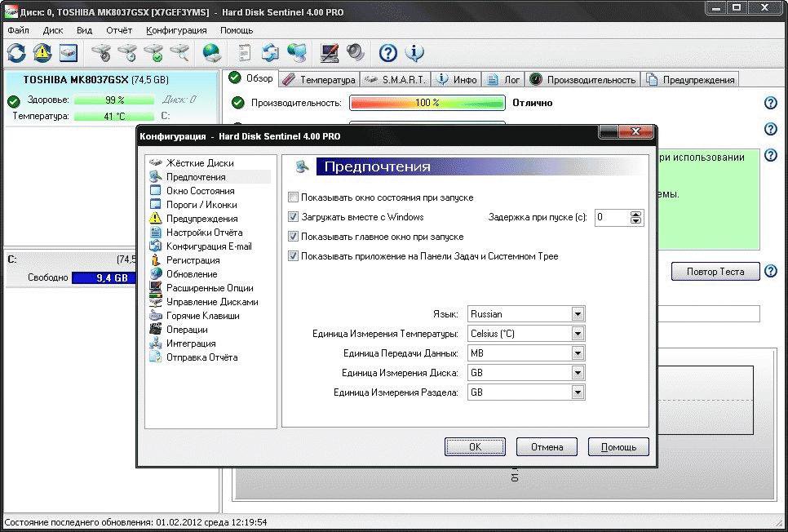Image resolution: width=788 pixels, height=532 pixels.
Task: Click the Задержка при пуске input field
Action: point(612,217)
